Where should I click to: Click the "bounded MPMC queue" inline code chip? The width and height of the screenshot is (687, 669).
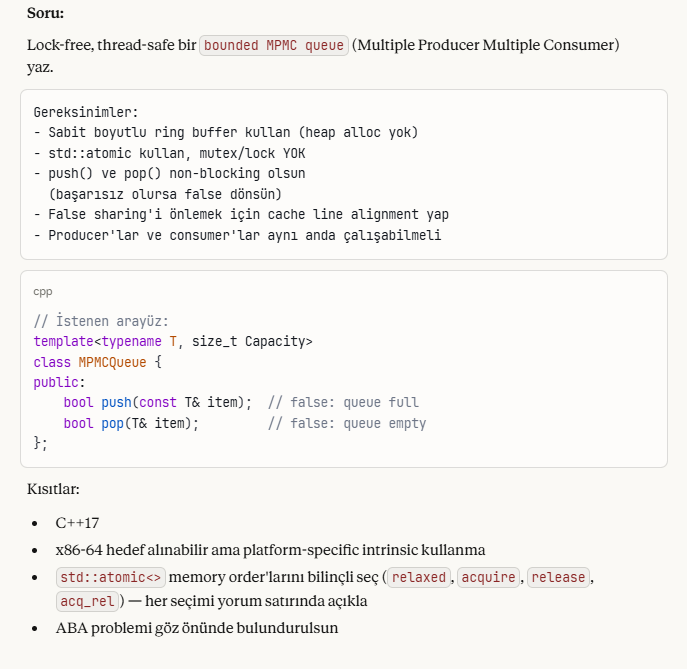click(x=274, y=45)
